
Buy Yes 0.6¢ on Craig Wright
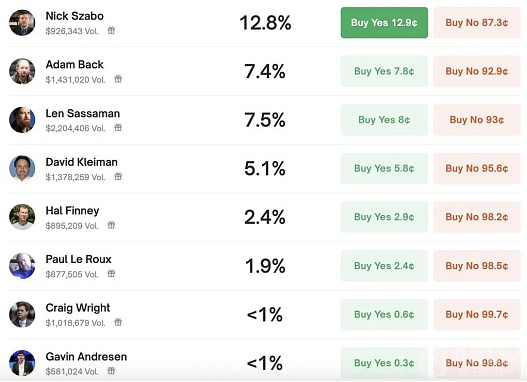pyautogui.click(x=384, y=314)
